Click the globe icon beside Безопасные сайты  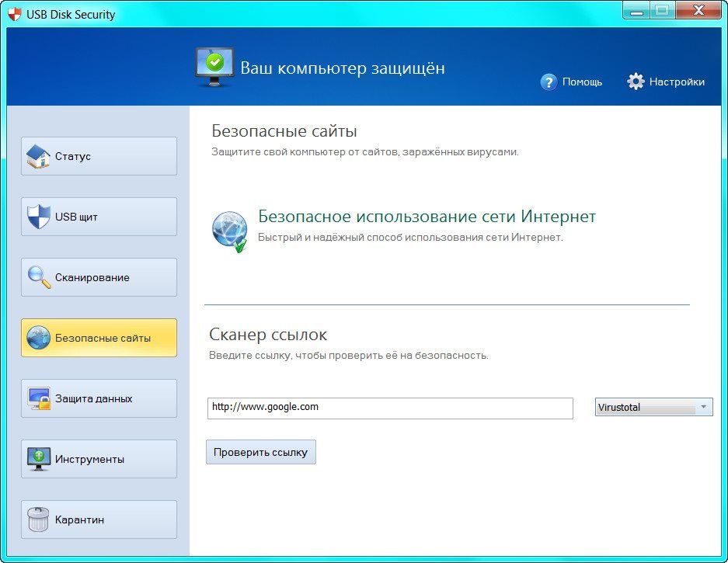[38, 338]
